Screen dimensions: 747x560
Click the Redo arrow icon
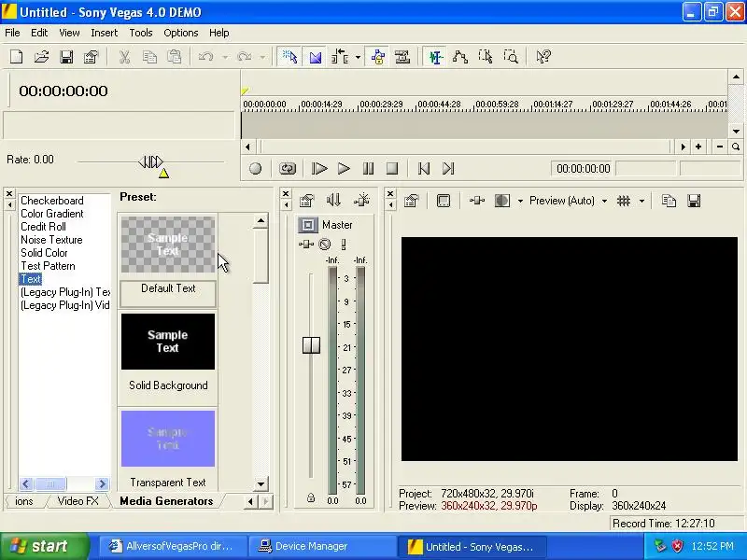245,57
